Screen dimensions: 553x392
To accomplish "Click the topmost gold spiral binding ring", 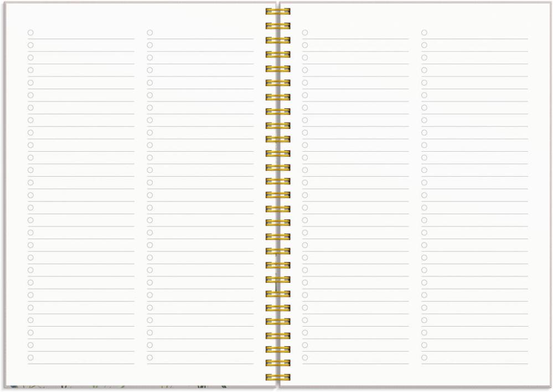I will [x=278, y=12].
